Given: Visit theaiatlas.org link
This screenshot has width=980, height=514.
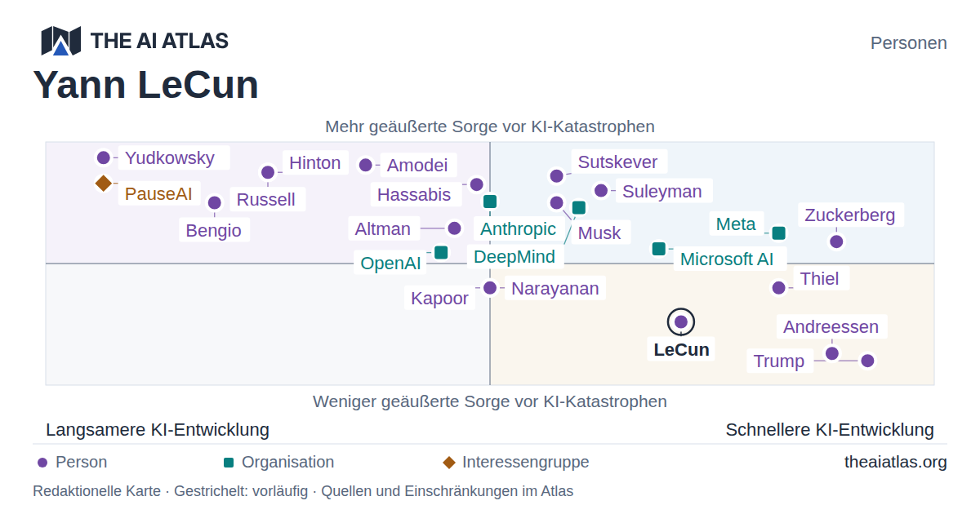Looking at the screenshot, I should (x=896, y=462).
